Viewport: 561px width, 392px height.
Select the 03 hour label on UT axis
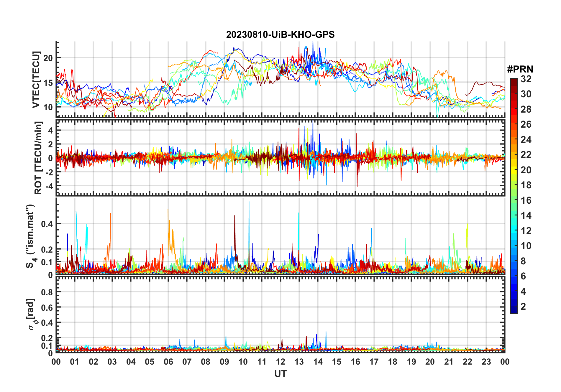point(112,362)
